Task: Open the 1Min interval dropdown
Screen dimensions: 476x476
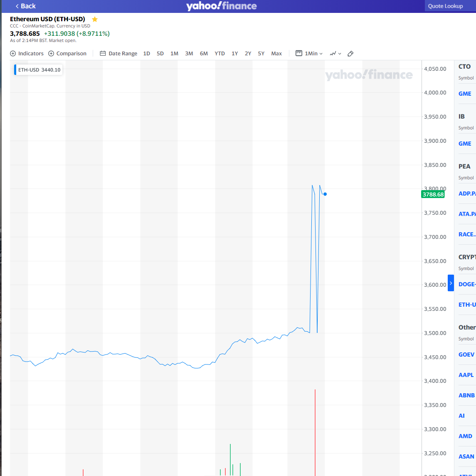Action: pos(309,54)
